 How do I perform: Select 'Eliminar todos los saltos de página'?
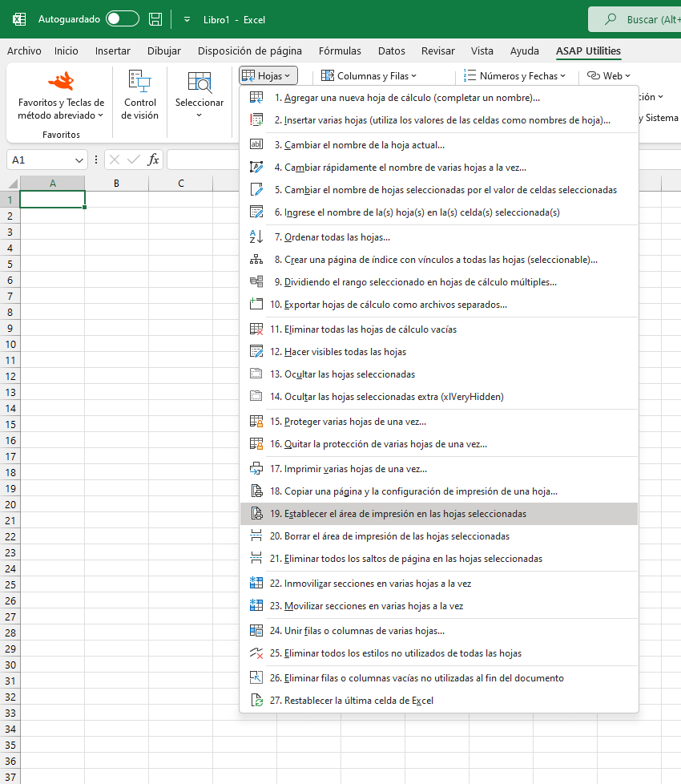pyautogui.click(x=439, y=559)
